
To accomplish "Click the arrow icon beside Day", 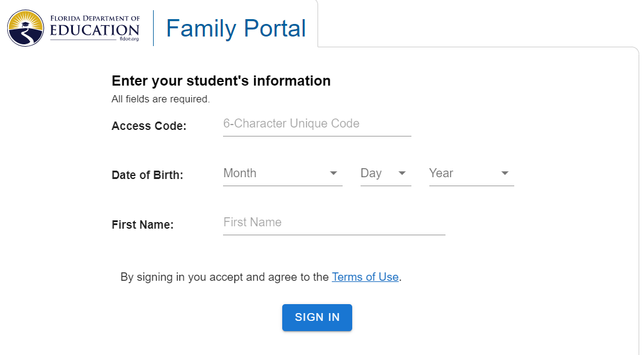I will pyautogui.click(x=402, y=174).
